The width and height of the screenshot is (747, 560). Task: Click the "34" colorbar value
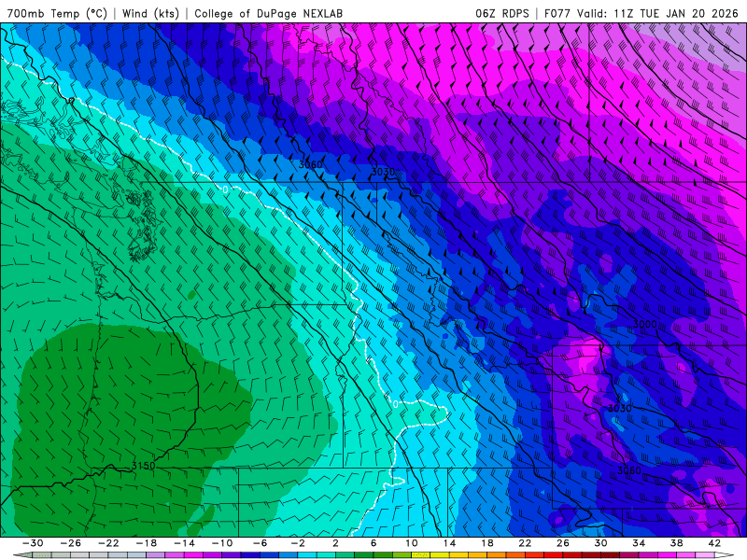pos(639,543)
